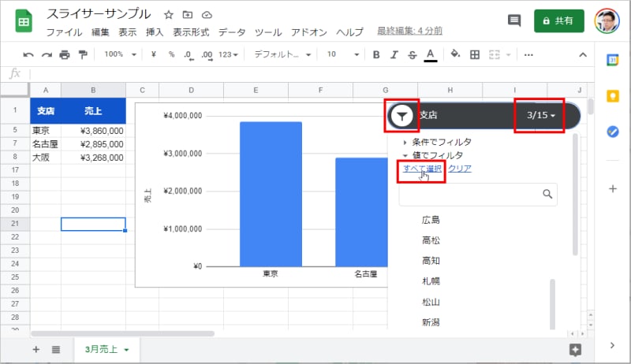Image resolution: width=631 pixels, height=364 pixels.
Task: Toggle 松山 in the filter list
Action: click(431, 302)
